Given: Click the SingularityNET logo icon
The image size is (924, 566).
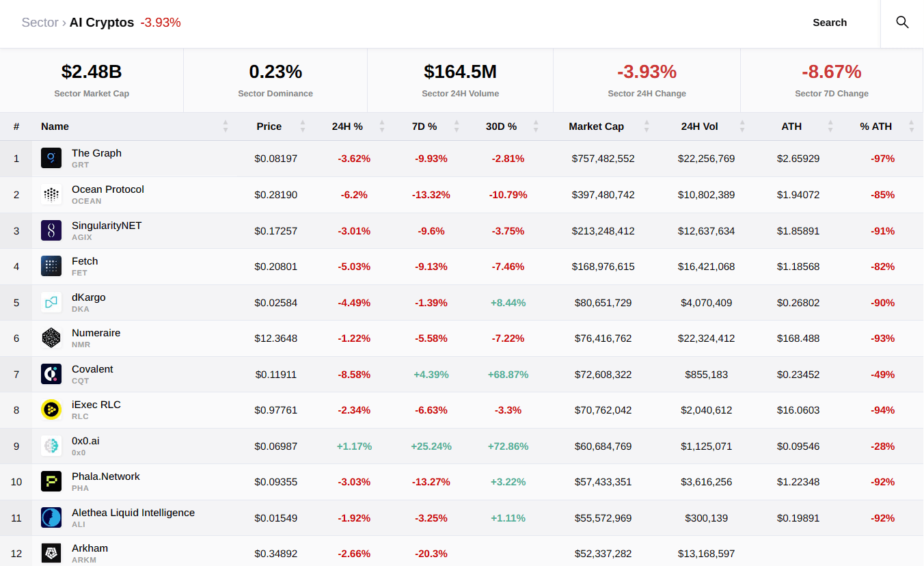Looking at the screenshot, I should 51,230.
